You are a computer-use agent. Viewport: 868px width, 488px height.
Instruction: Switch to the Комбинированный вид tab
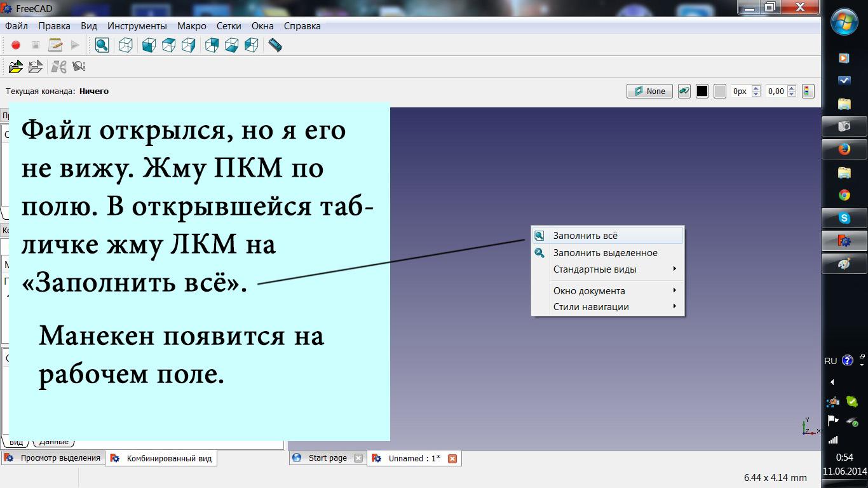161,458
